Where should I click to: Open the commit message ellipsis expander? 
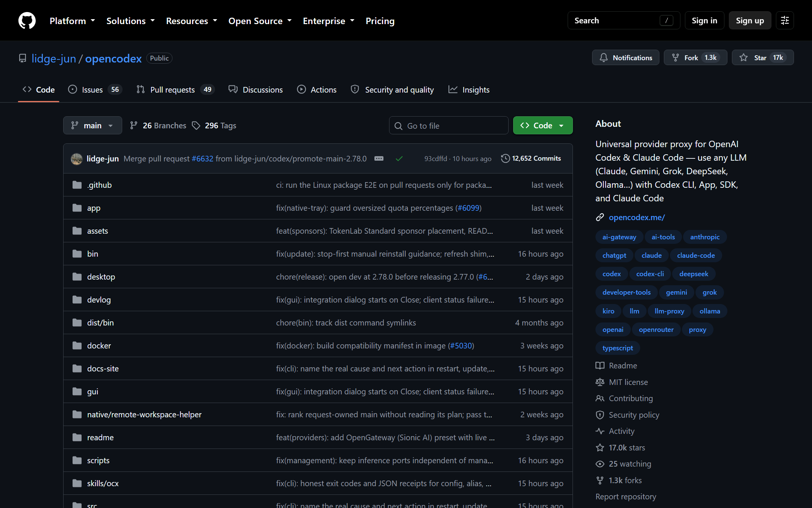[379, 158]
